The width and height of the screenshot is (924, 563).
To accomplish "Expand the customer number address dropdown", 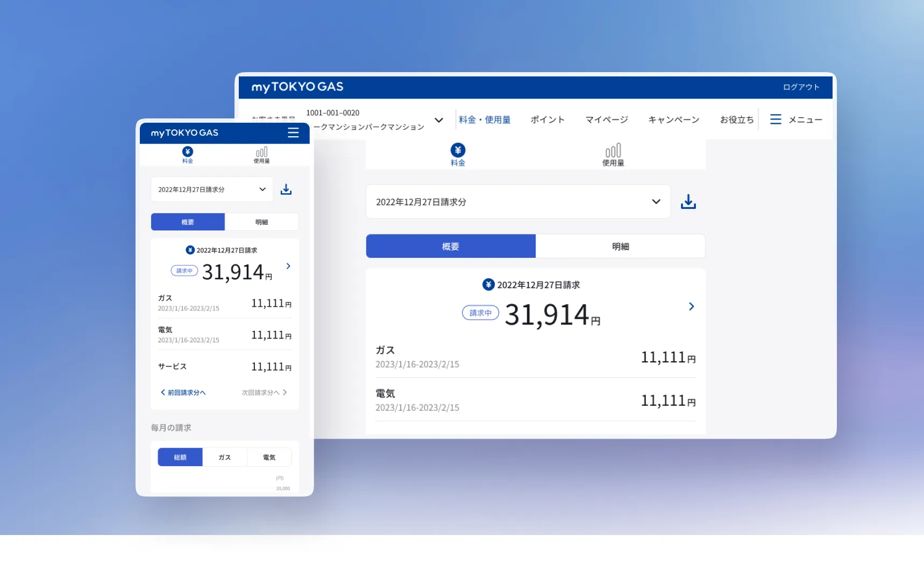I will (x=439, y=120).
